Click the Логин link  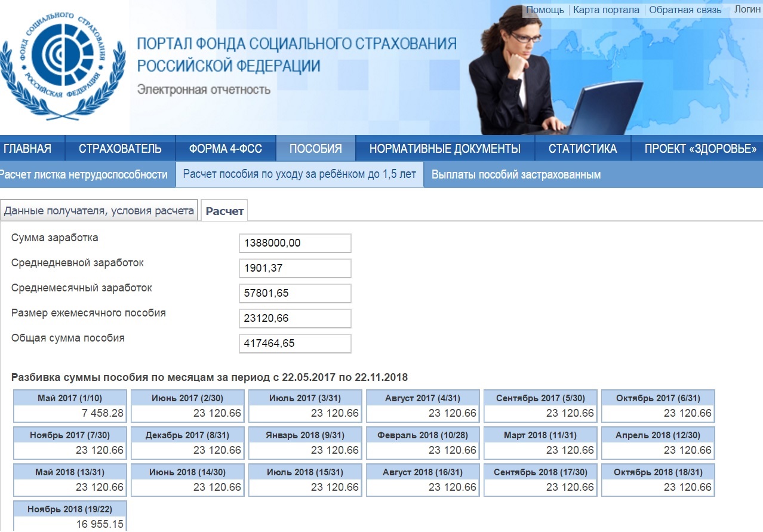tap(747, 10)
